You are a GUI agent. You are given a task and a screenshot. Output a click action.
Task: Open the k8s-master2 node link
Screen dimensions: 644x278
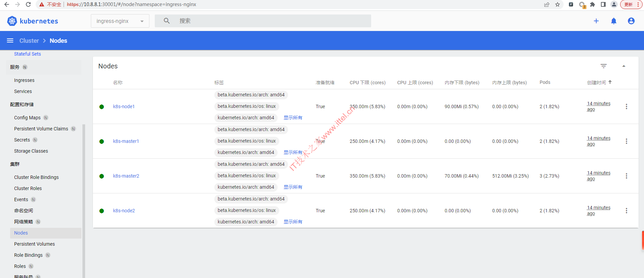(126, 176)
